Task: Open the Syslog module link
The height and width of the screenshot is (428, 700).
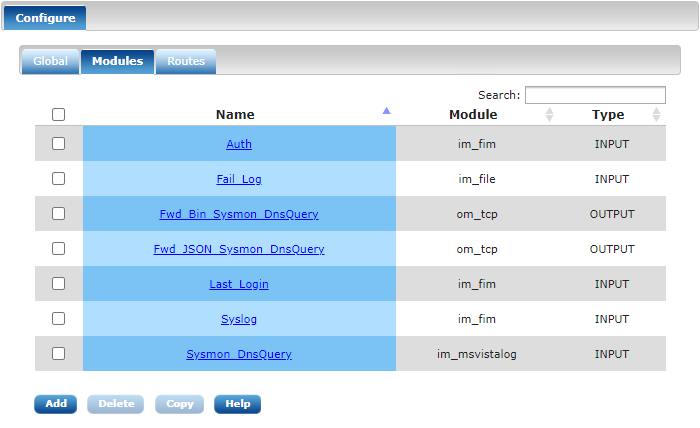Action: [x=239, y=319]
